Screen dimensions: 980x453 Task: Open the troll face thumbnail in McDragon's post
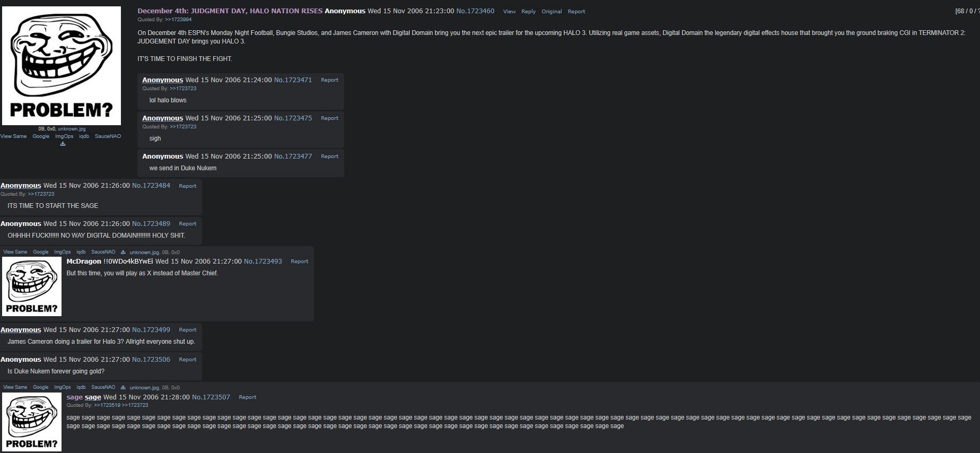tap(32, 286)
